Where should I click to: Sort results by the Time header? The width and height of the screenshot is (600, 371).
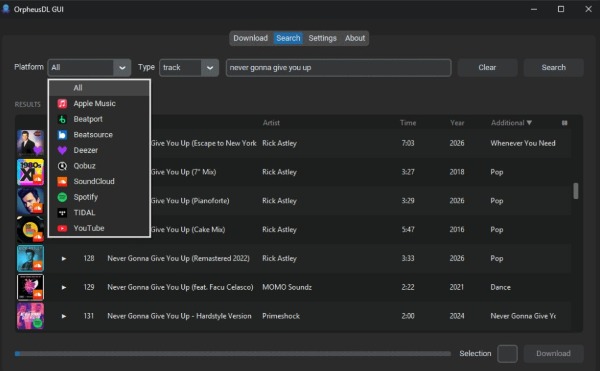[x=408, y=123]
